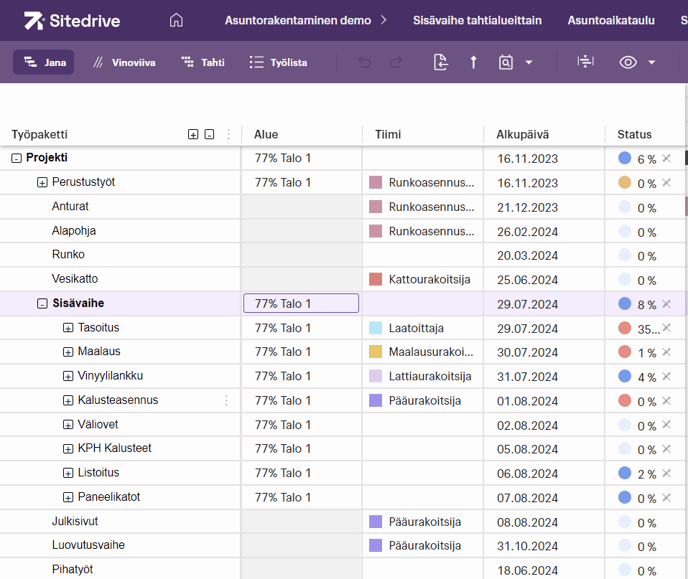Click the Alue field in the Sisävaihe row
The height and width of the screenshot is (579, 688).
point(301,303)
